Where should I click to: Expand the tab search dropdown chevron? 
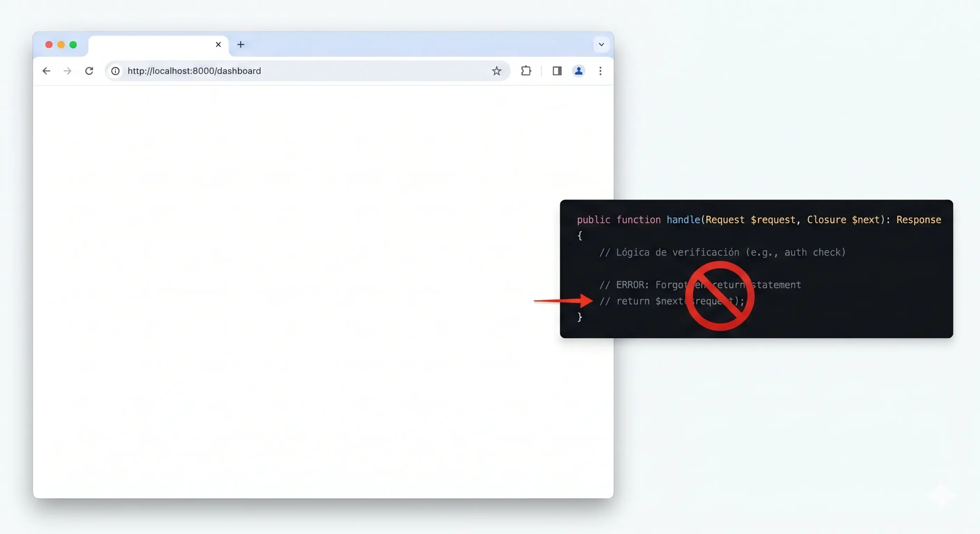[x=601, y=44]
